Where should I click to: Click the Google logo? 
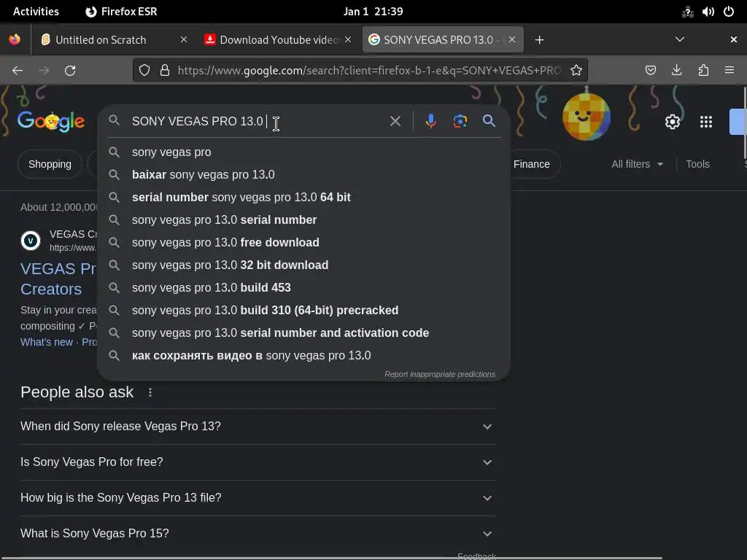51,121
